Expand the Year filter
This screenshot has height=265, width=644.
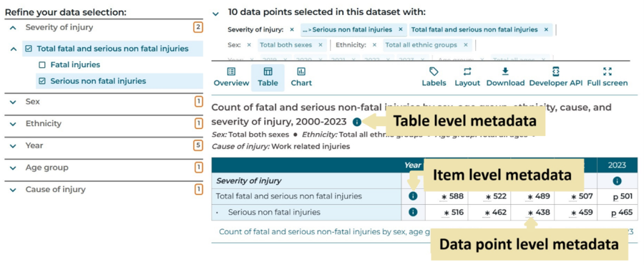[13, 146]
